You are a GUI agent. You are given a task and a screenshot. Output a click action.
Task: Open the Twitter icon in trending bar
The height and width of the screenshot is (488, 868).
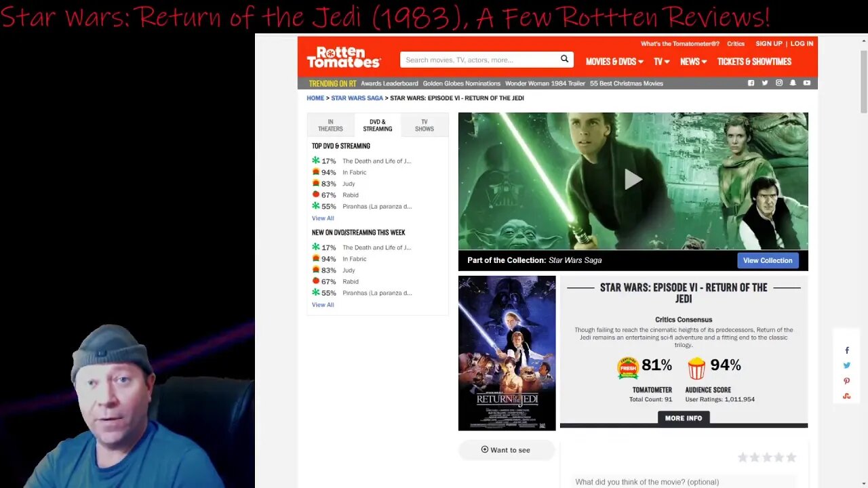point(765,83)
